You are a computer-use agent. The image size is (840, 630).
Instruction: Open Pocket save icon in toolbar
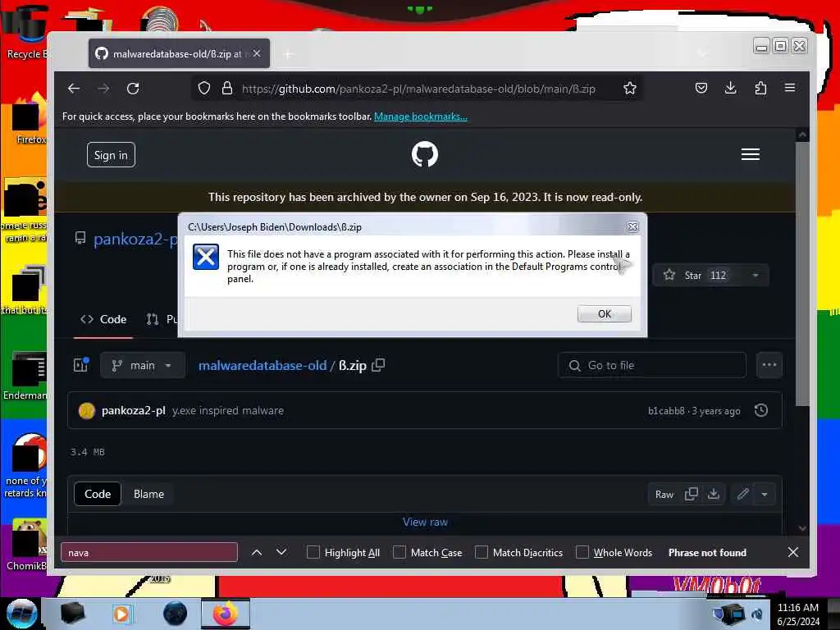point(701,88)
